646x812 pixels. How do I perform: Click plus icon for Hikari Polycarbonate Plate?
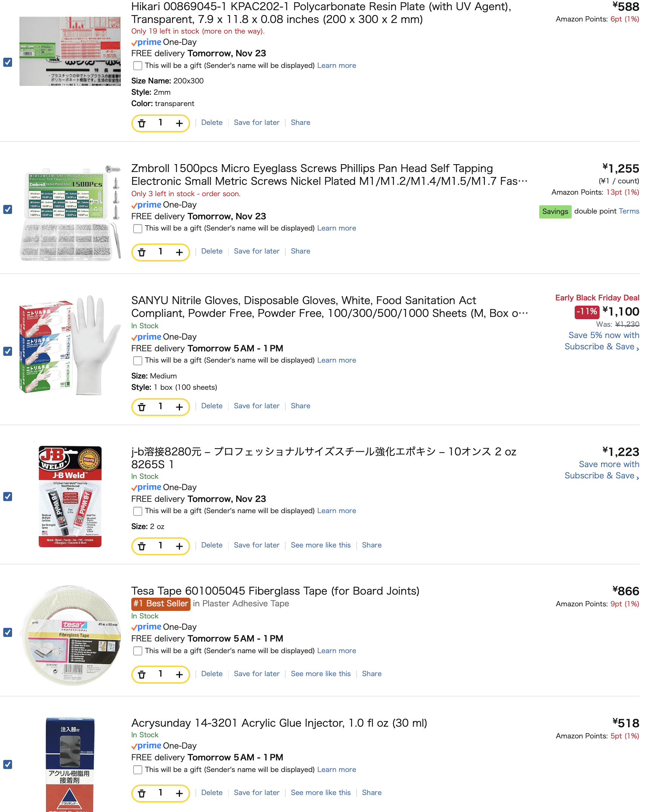coord(179,123)
